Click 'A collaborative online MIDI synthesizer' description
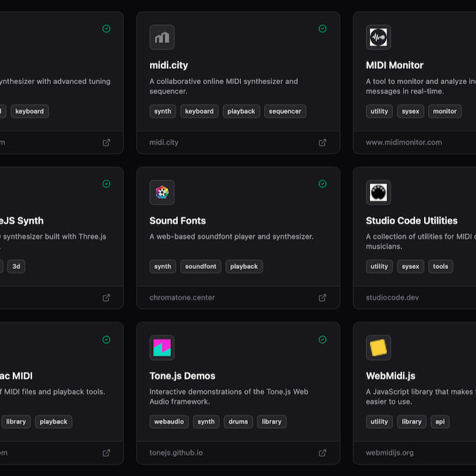This screenshot has width=476, height=476. (223, 86)
